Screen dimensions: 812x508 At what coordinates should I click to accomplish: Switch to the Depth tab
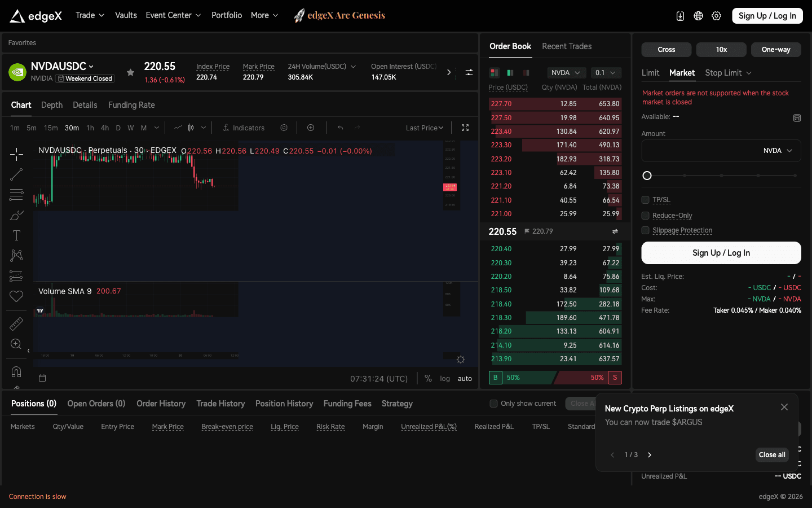click(52, 105)
